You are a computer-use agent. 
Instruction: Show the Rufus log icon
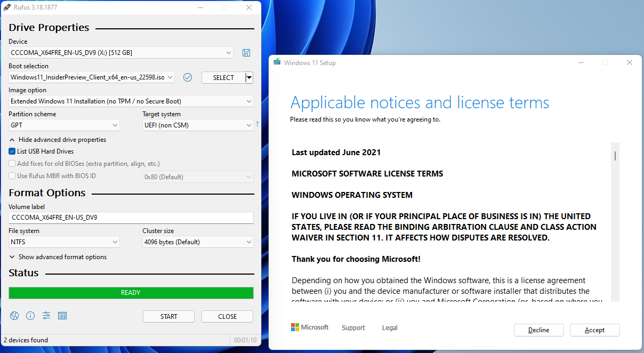62,316
